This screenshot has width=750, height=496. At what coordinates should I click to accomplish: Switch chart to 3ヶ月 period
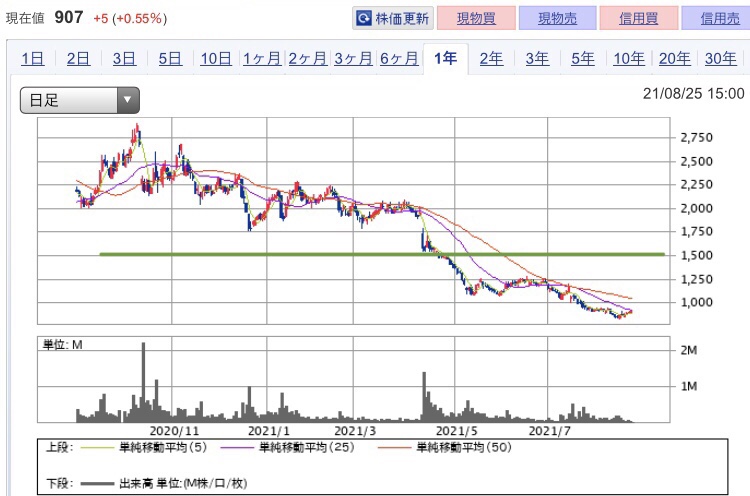click(353, 59)
